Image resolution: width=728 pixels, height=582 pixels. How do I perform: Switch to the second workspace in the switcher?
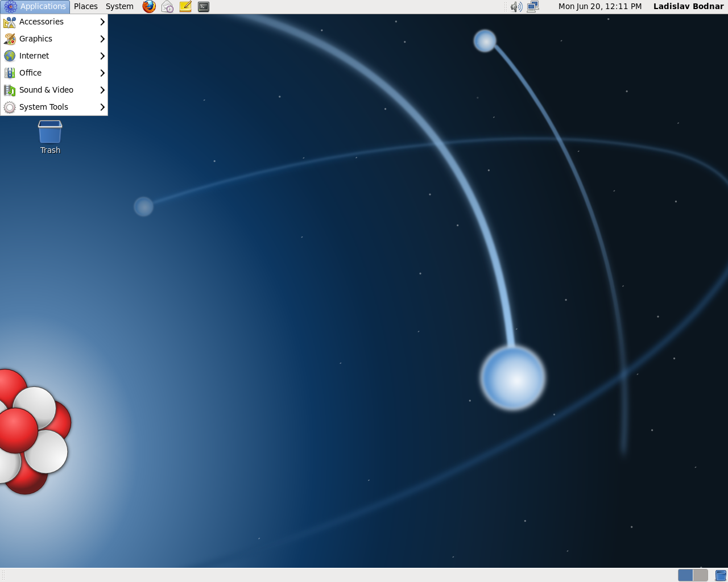[x=701, y=575]
